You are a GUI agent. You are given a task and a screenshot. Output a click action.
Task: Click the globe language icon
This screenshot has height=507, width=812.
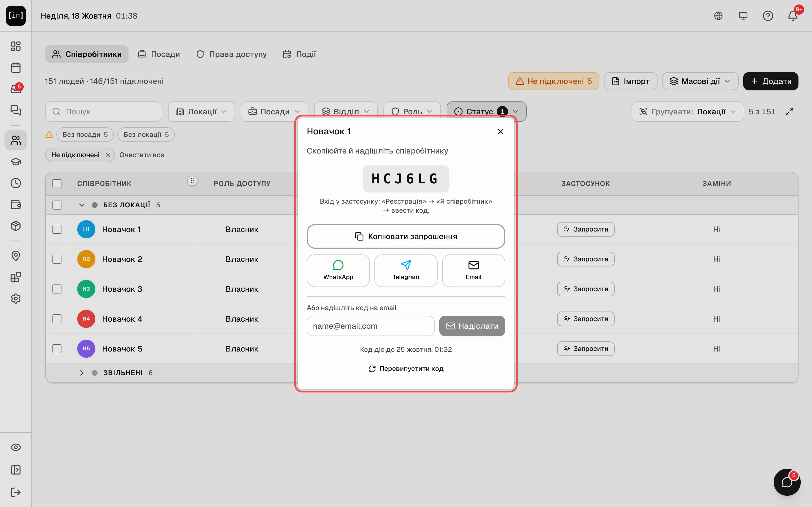pos(718,16)
